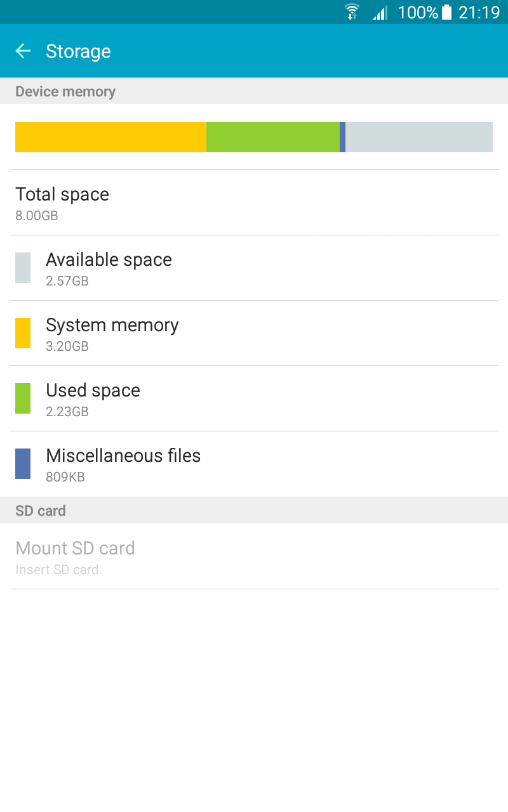Tap the back arrow icon
The image size is (508, 812).
23,51
